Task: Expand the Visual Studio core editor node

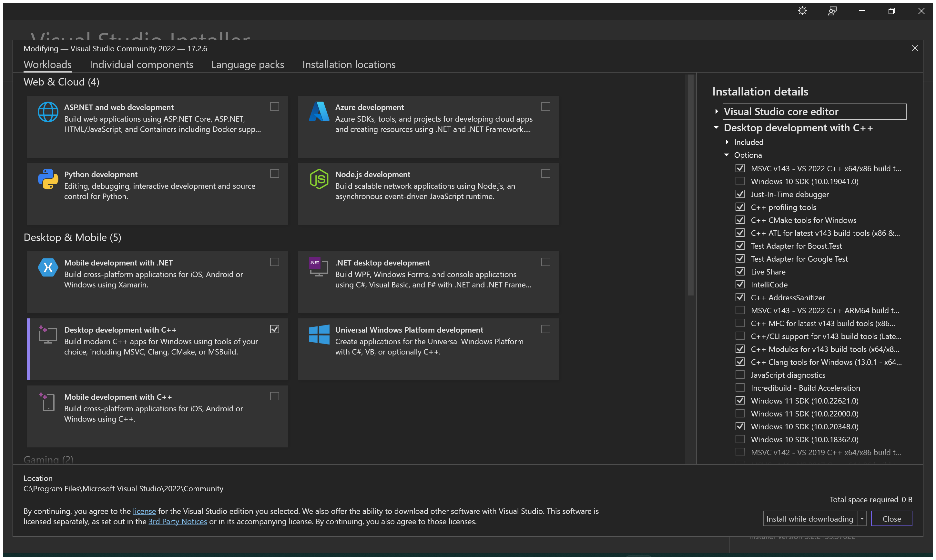Action: click(716, 112)
